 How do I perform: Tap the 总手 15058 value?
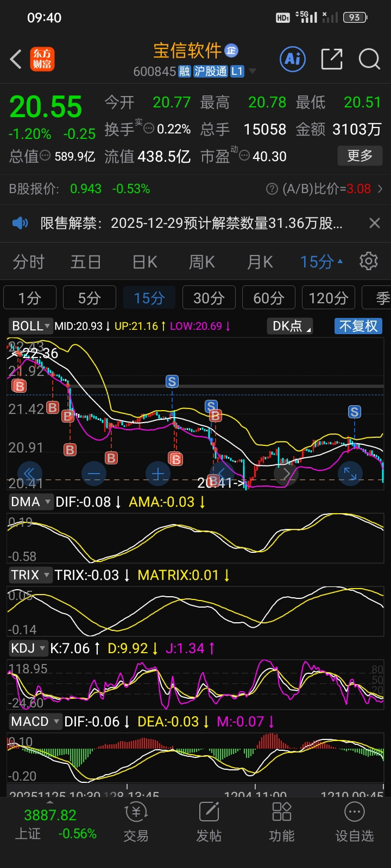point(264,129)
